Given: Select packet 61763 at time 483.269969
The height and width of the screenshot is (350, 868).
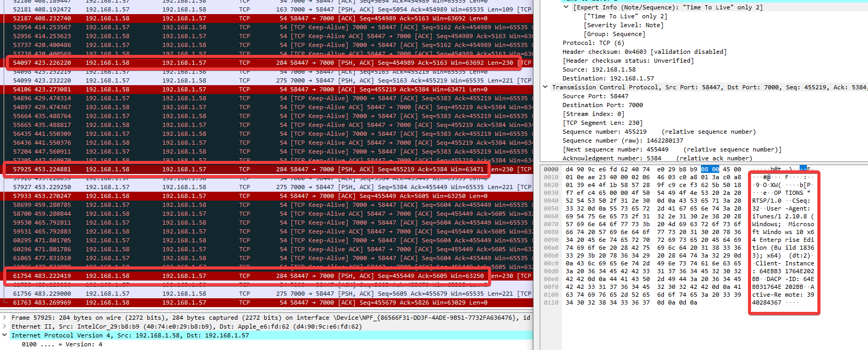Looking at the screenshot, I should (267, 302).
